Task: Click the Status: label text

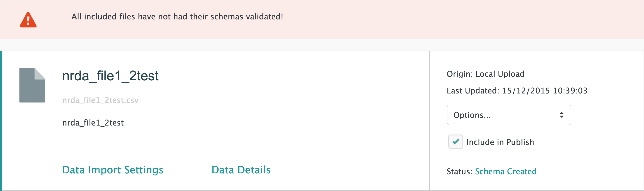Action: click(459, 172)
